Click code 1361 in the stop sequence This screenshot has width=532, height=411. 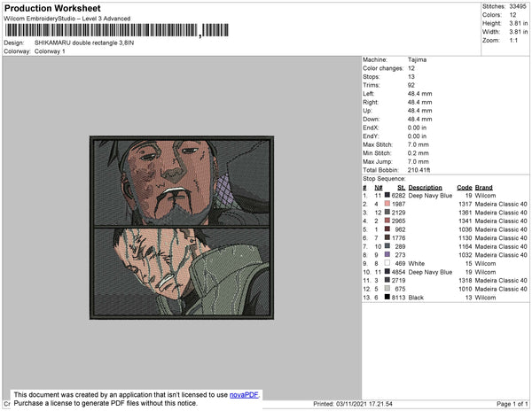[465, 213]
